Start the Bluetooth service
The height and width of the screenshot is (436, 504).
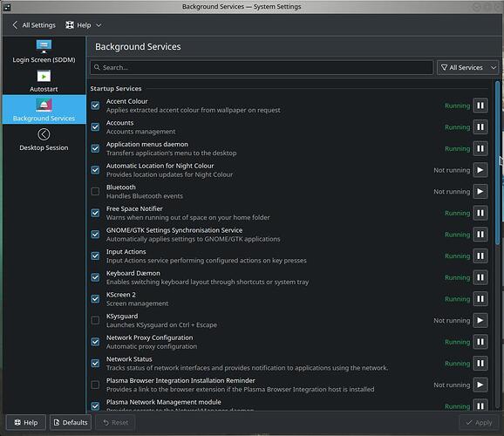pyautogui.click(x=480, y=191)
